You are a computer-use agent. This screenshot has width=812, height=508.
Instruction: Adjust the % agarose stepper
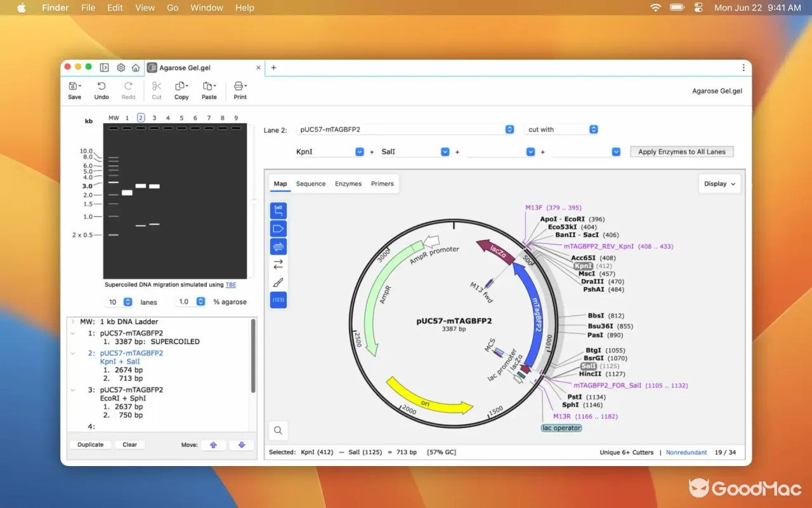200,302
